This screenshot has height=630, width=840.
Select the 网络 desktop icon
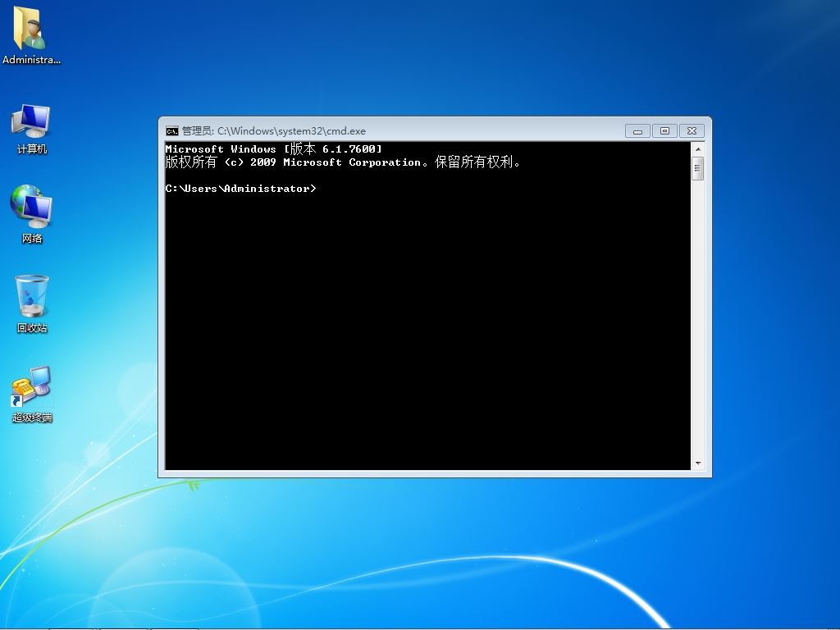click(31, 214)
